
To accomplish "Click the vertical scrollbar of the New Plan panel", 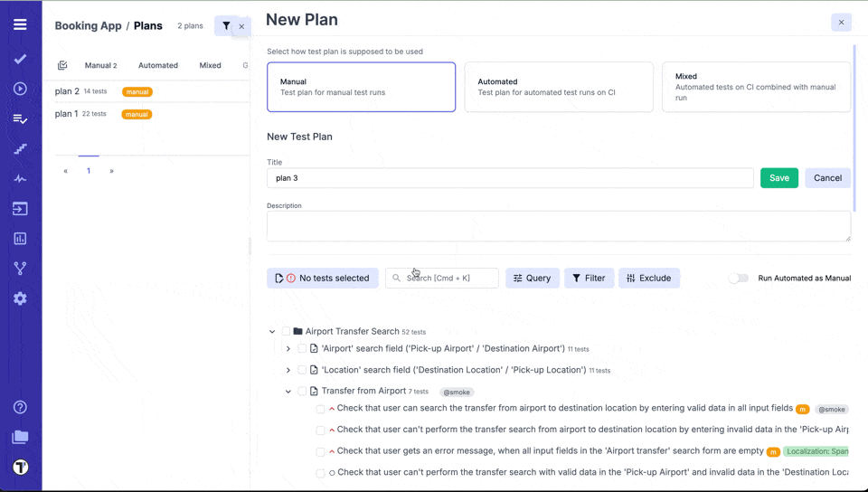I will [x=854, y=128].
